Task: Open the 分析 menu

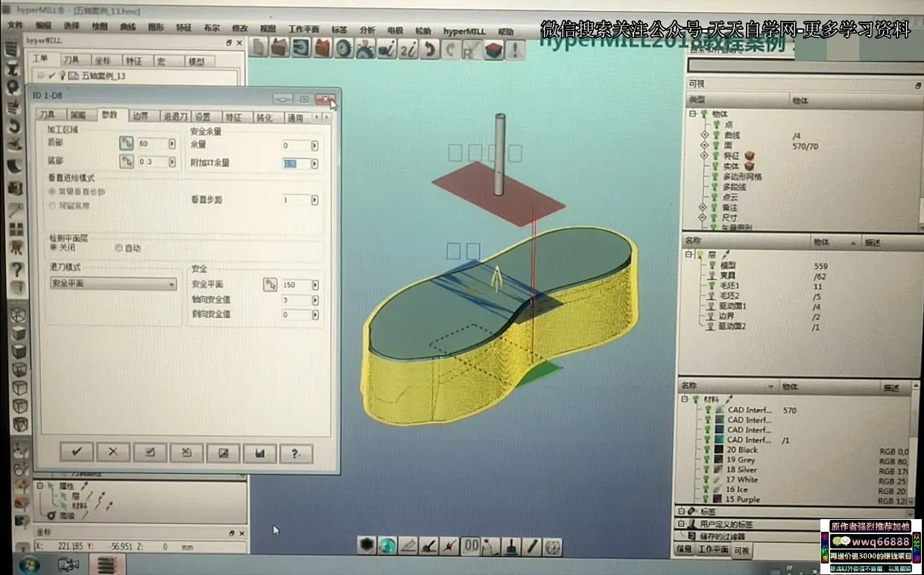Action: 367,30
